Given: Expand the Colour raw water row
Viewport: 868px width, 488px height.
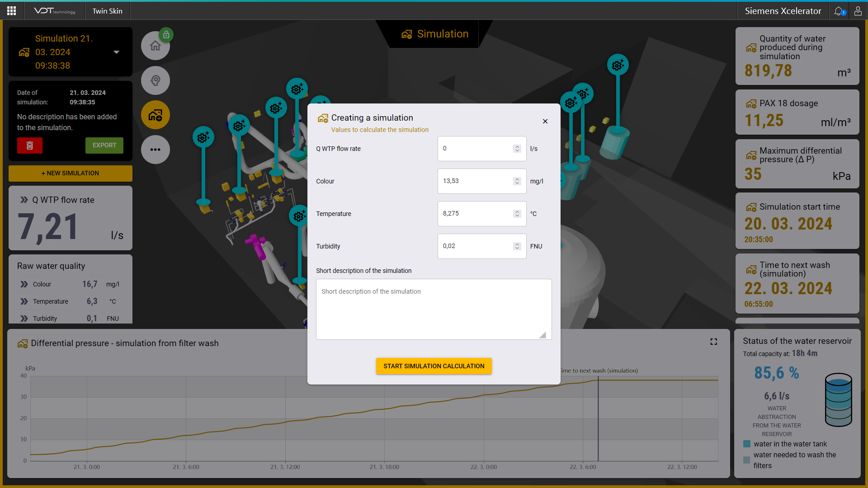Looking at the screenshot, I should coord(24,284).
